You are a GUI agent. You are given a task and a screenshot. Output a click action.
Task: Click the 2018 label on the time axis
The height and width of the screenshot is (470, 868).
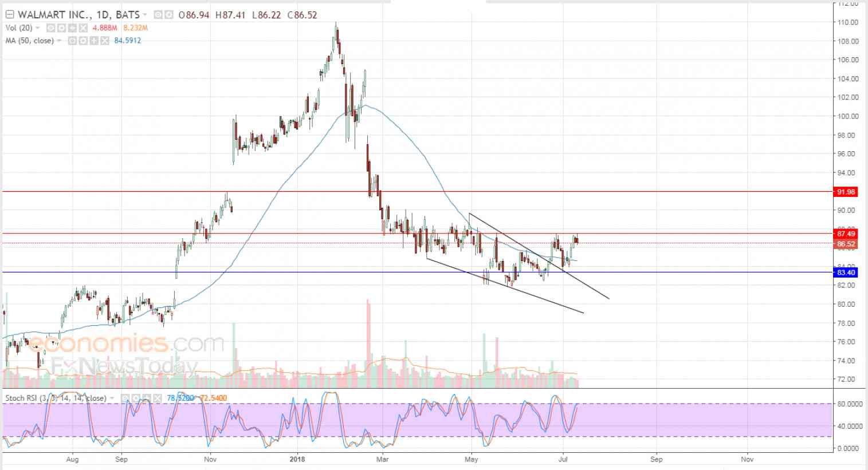(x=297, y=459)
